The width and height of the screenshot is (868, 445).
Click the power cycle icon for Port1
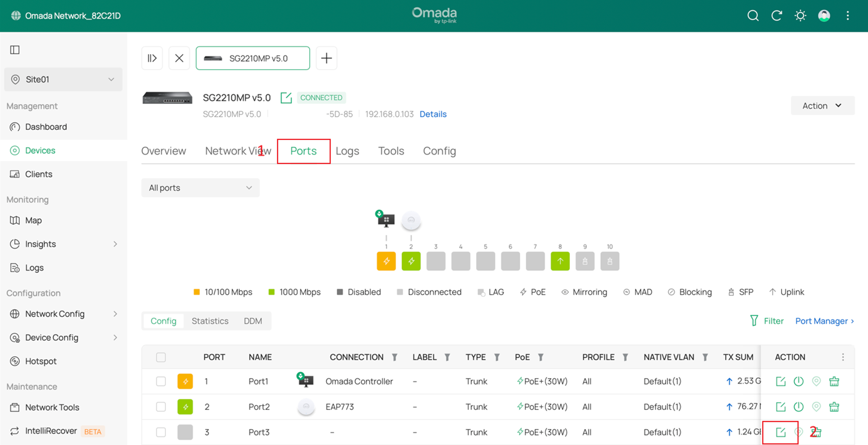[798, 381]
